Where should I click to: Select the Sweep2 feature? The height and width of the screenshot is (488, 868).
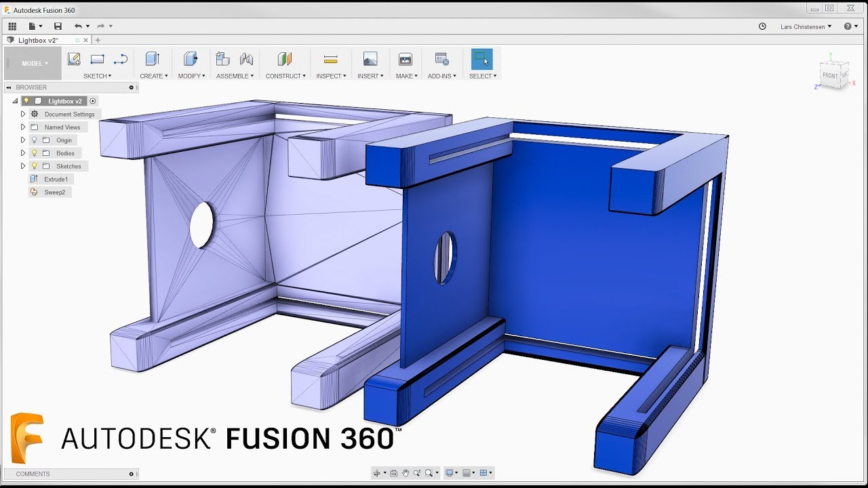pos(50,192)
